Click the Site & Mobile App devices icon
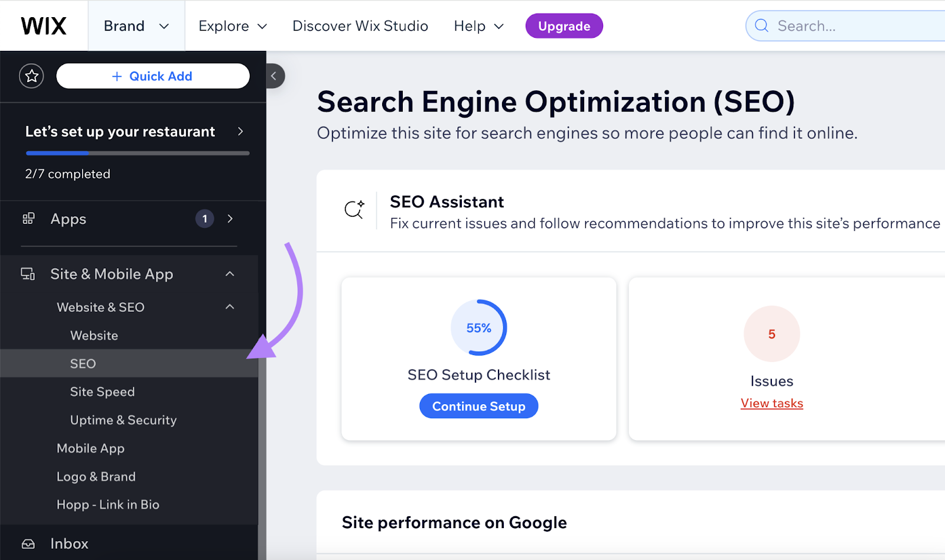Screen dimensions: 945x560 click(x=27, y=274)
